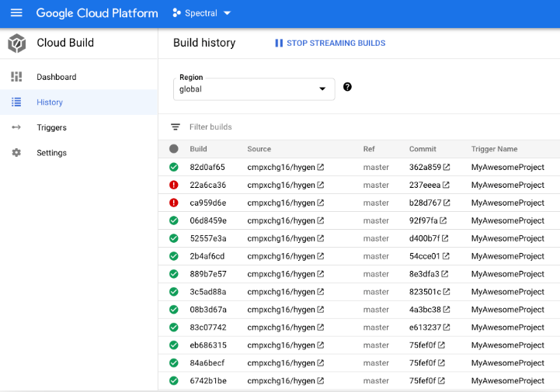560x392 pixels.
Task: Open the external link icon next to commit 362a859
Action: click(447, 167)
